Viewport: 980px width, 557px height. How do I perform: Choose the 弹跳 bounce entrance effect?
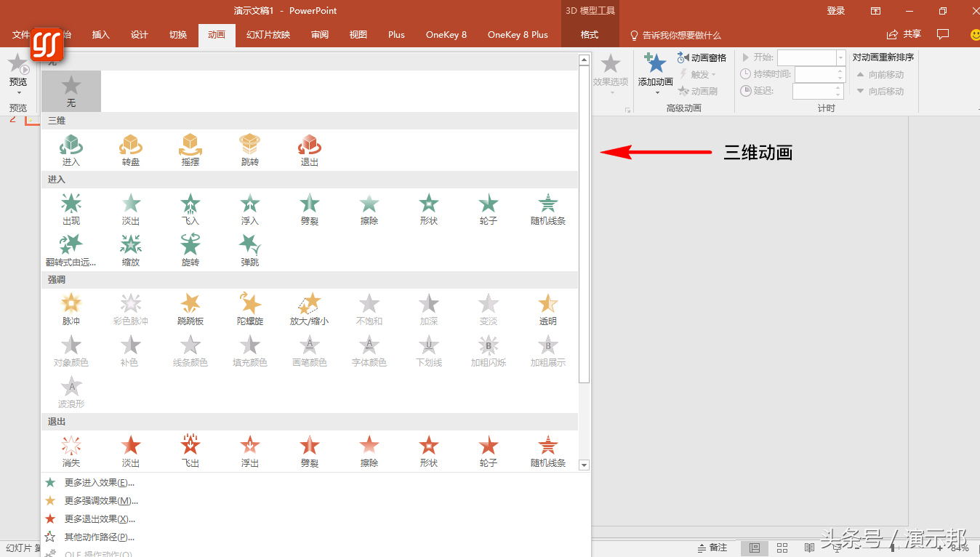[250, 250]
